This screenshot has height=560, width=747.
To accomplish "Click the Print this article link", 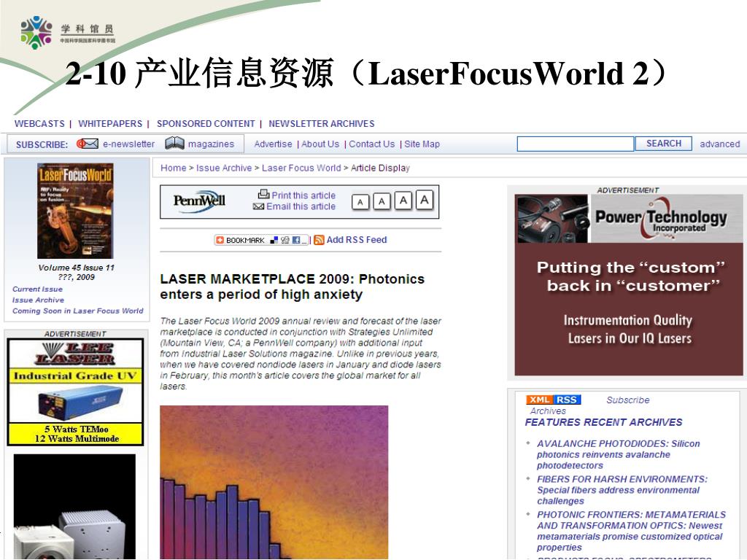I will [x=303, y=195].
